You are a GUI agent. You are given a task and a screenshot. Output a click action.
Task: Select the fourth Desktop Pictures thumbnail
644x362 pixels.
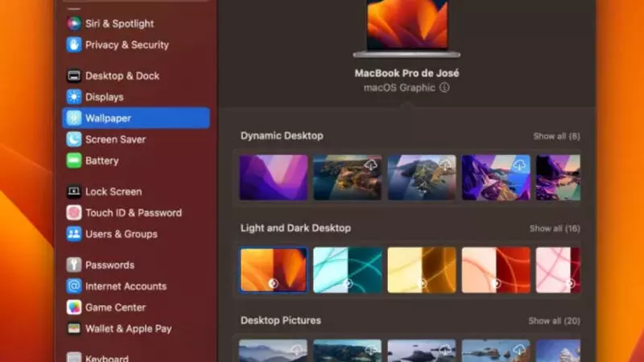[496, 351]
